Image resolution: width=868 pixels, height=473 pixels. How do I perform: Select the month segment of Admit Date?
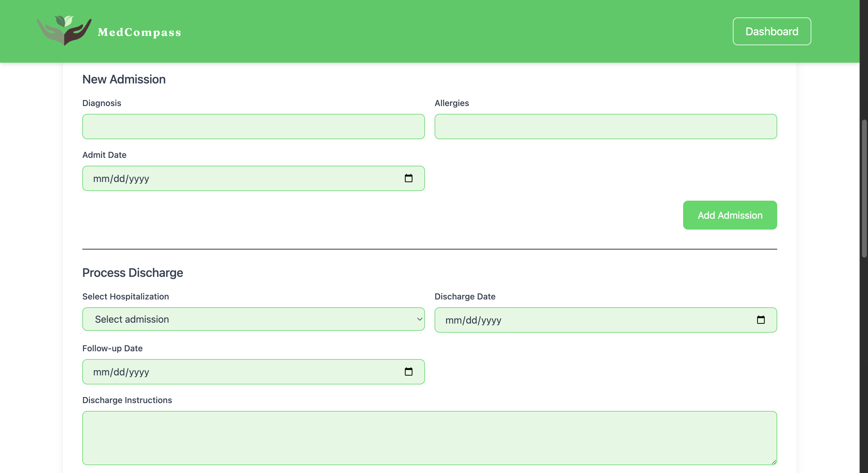(x=101, y=179)
